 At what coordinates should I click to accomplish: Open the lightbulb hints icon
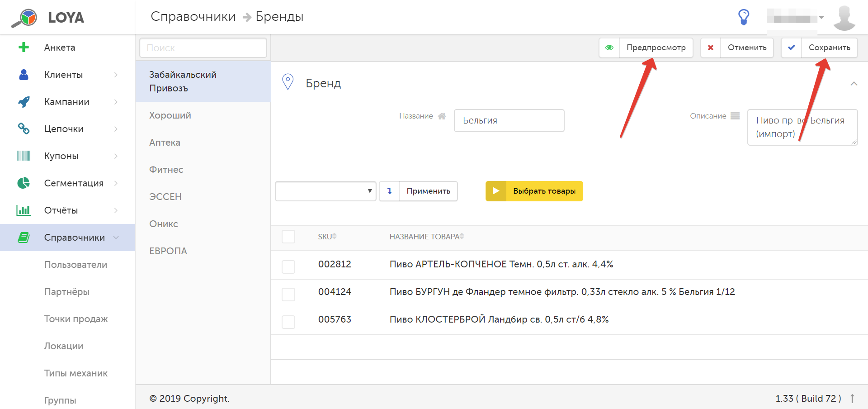click(744, 17)
